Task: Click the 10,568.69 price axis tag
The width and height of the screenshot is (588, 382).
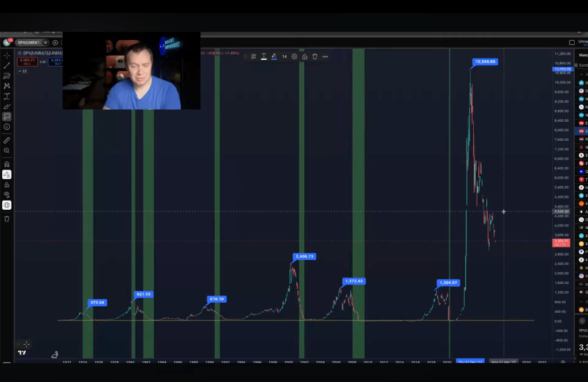Action: (562, 69)
